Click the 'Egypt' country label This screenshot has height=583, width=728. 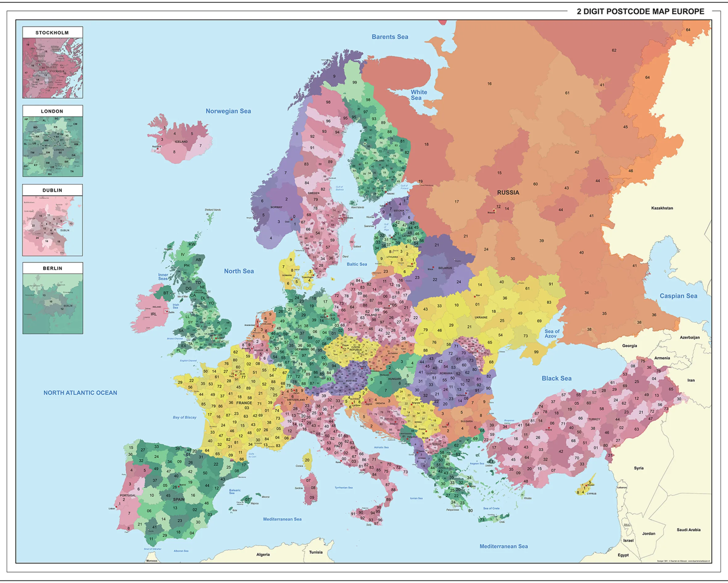click(x=623, y=555)
